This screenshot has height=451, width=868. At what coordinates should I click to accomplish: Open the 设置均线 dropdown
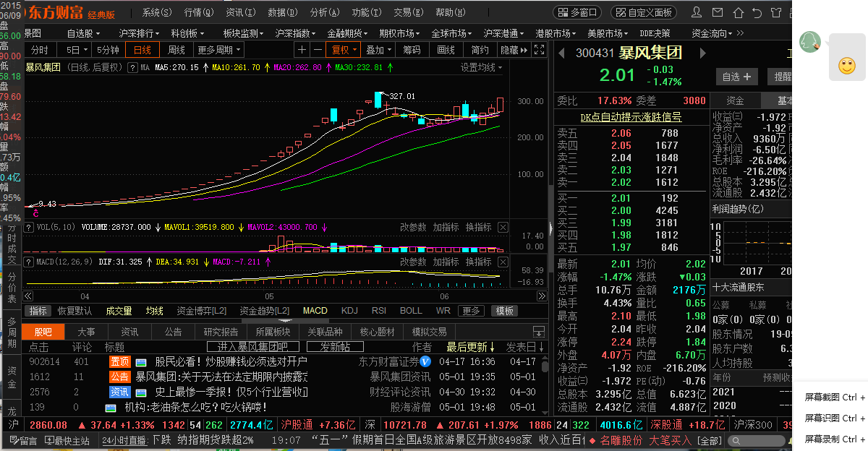[x=482, y=67]
